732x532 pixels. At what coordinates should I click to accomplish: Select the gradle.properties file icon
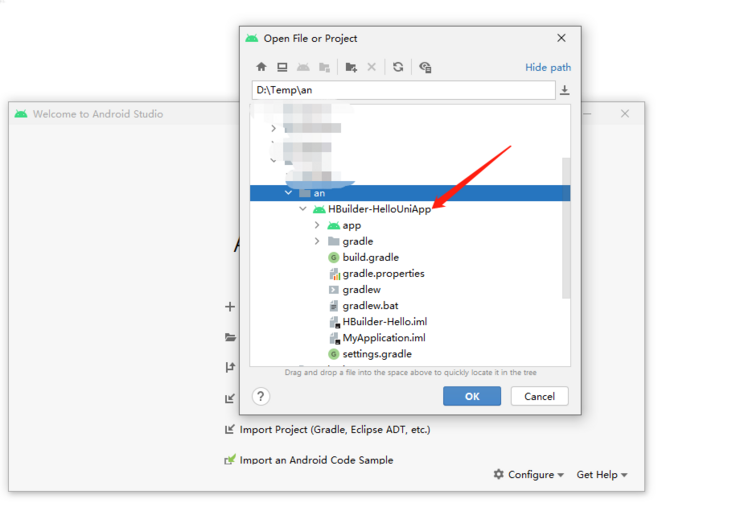point(334,274)
